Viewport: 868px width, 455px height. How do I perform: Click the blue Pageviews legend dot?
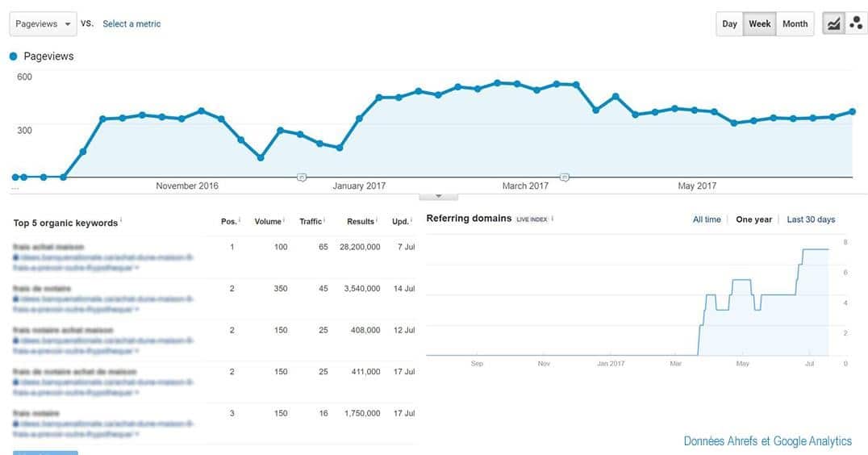tap(14, 56)
